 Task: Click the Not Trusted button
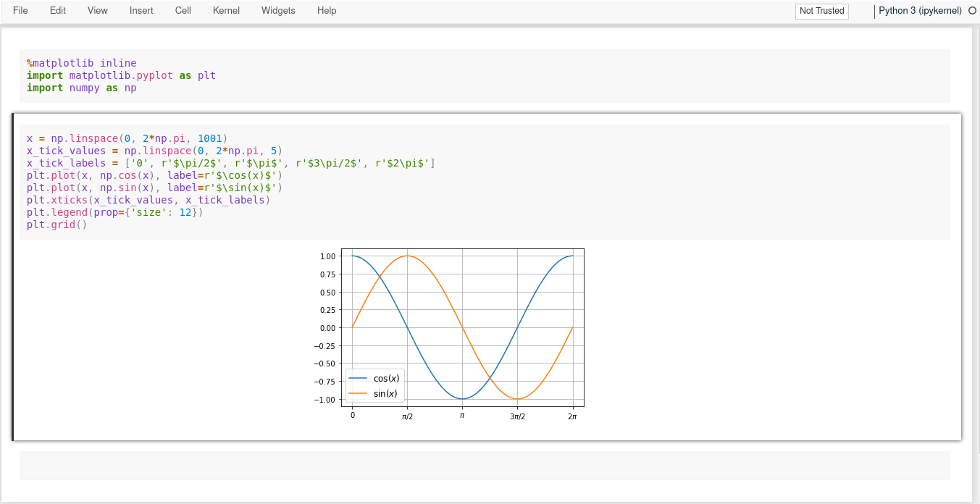click(x=821, y=11)
